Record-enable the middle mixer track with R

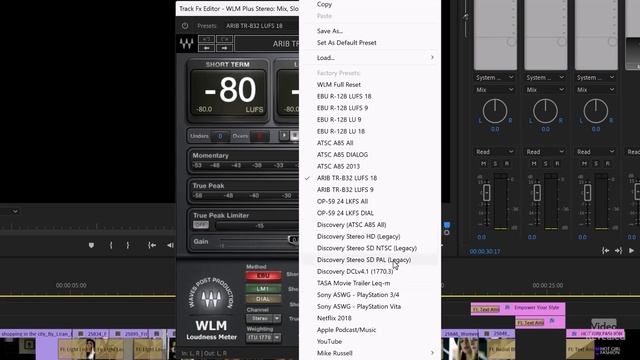[x=557, y=163]
